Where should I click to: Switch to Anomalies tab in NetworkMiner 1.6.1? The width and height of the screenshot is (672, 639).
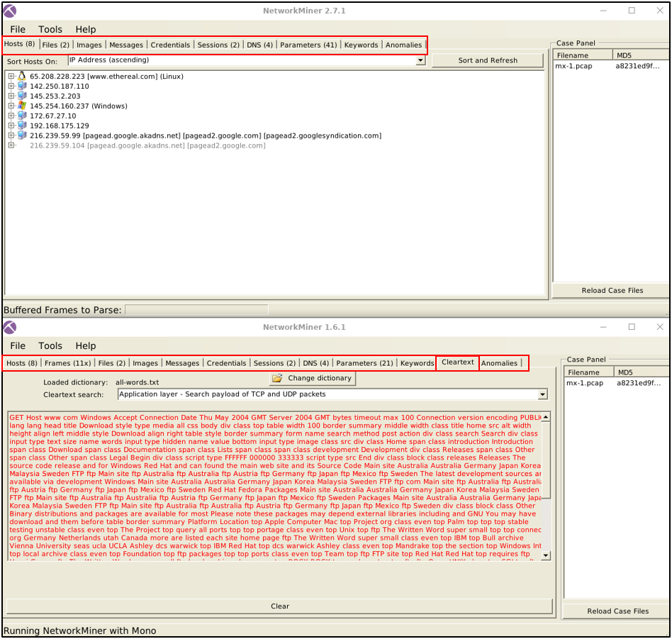tap(499, 363)
